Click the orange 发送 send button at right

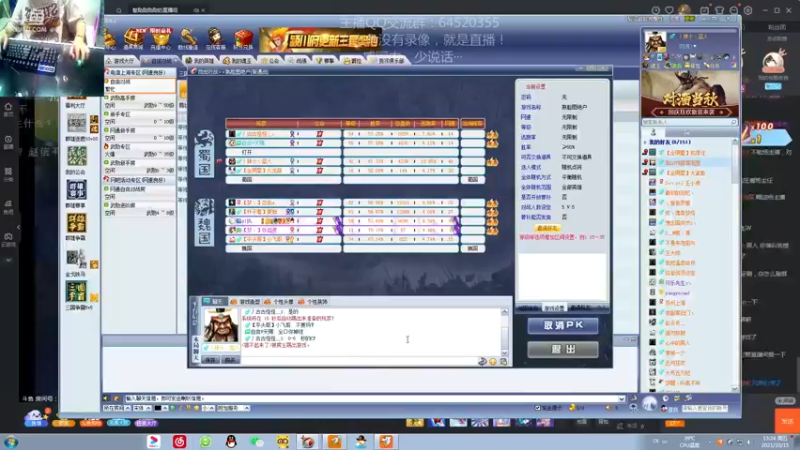[787, 421]
